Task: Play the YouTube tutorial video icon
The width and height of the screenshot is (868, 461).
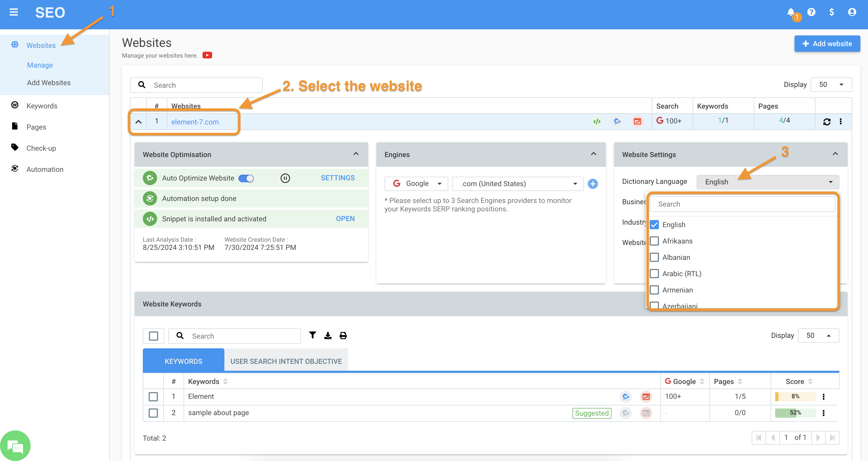Action: point(207,55)
